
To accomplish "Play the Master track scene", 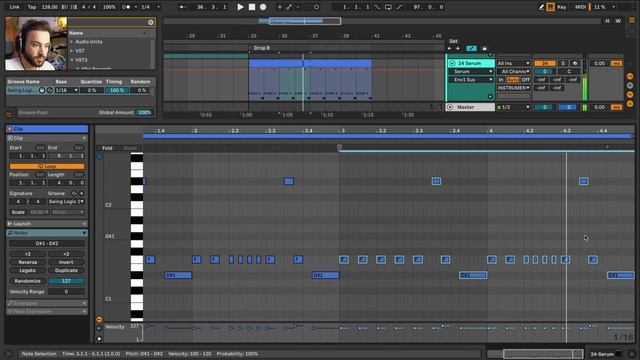I will 450,107.
